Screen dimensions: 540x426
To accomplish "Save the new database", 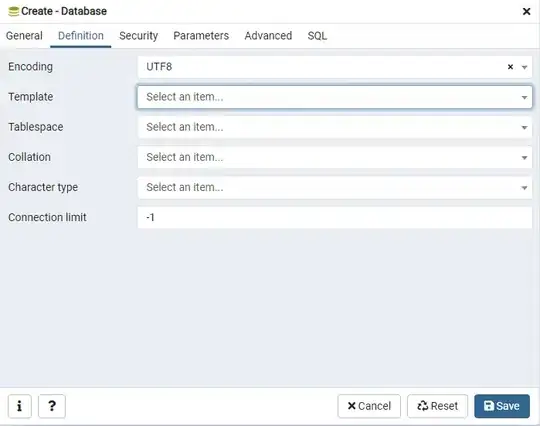I will (x=502, y=406).
